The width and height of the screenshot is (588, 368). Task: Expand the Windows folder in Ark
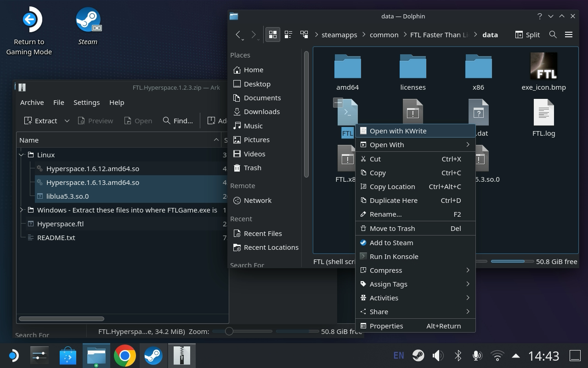21,210
